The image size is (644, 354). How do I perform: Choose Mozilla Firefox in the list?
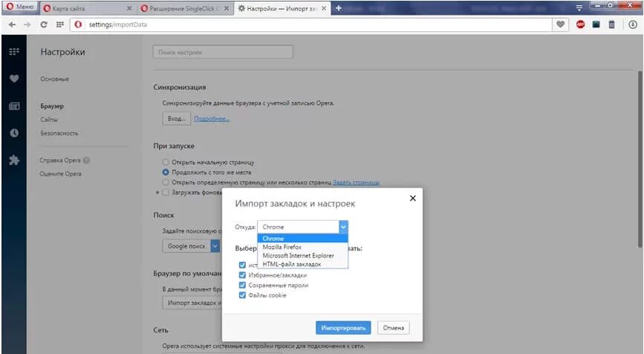point(303,247)
